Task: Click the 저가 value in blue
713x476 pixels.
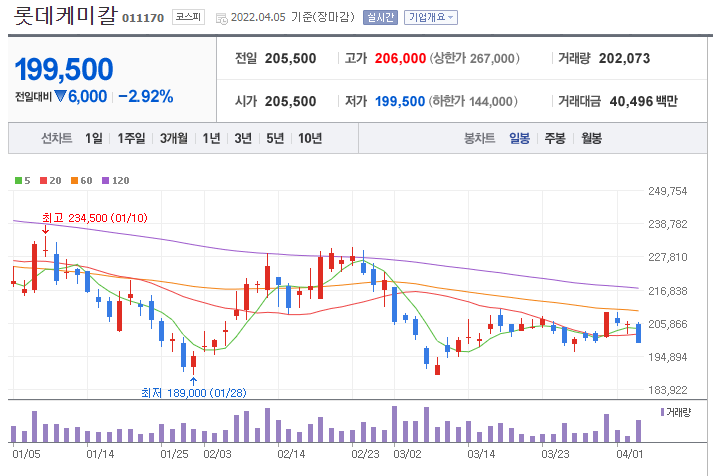Action: coord(400,101)
